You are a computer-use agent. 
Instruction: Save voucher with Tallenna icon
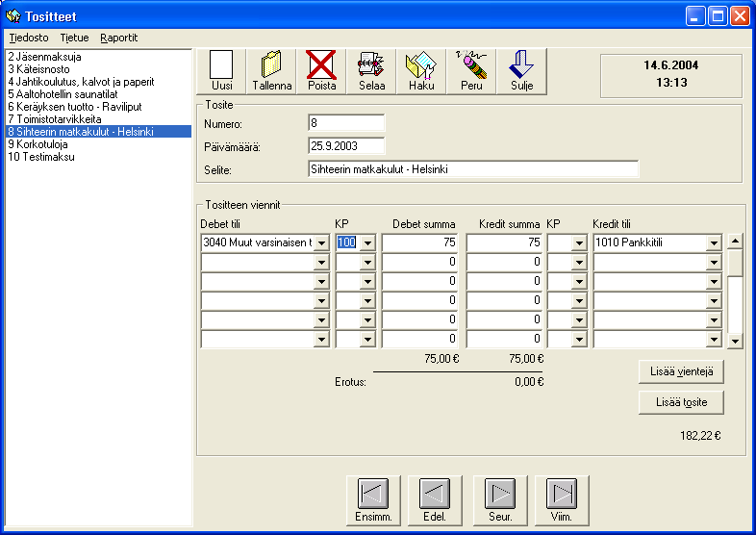[272, 71]
